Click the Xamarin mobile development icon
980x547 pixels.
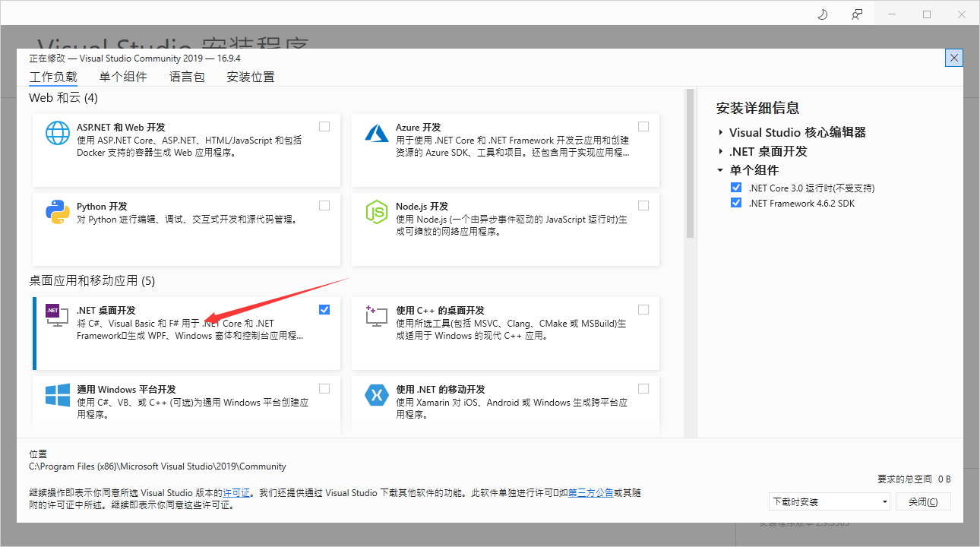click(377, 394)
